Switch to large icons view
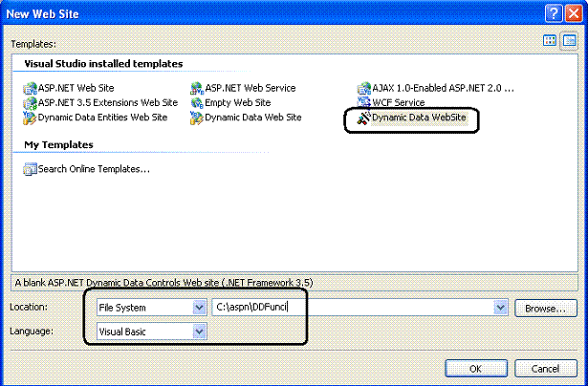 (550, 40)
